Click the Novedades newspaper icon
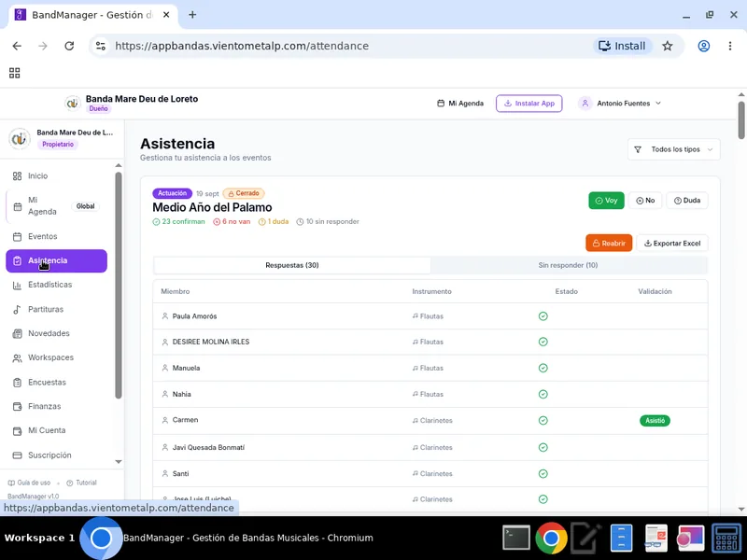Viewport: 747px width, 560px height. coord(17,333)
